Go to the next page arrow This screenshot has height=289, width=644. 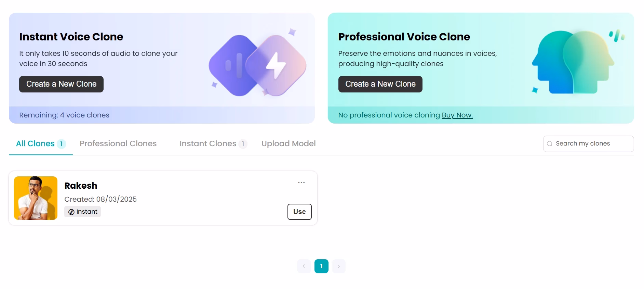339,266
